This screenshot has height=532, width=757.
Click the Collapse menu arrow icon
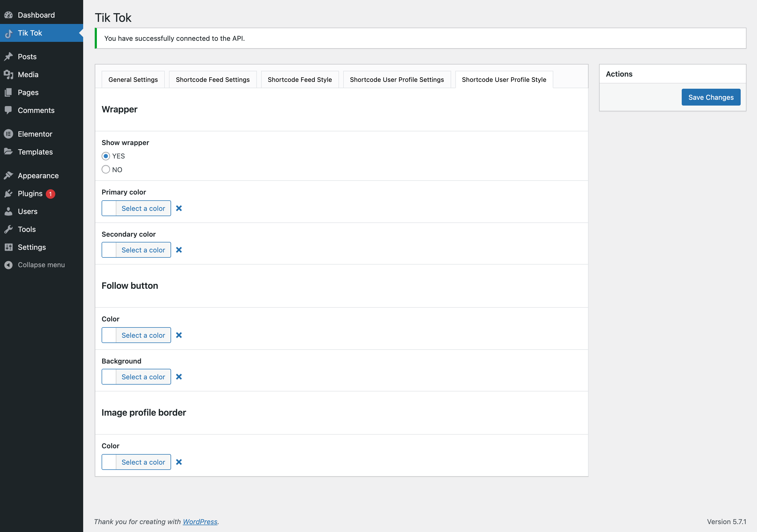pos(9,265)
